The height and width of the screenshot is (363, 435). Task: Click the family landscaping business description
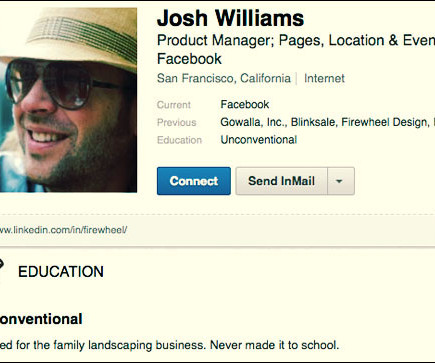pos(169,345)
